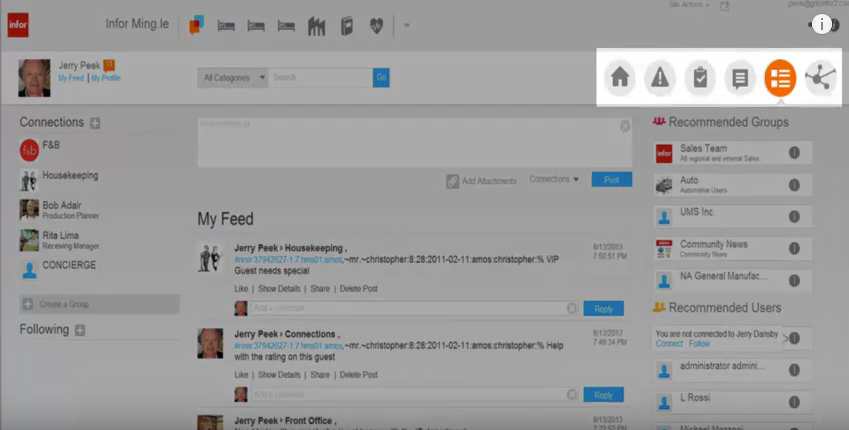This screenshot has height=430, width=849.
Task: Expand the top toolbar overflow arrow
Action: [x=407, y=25]
